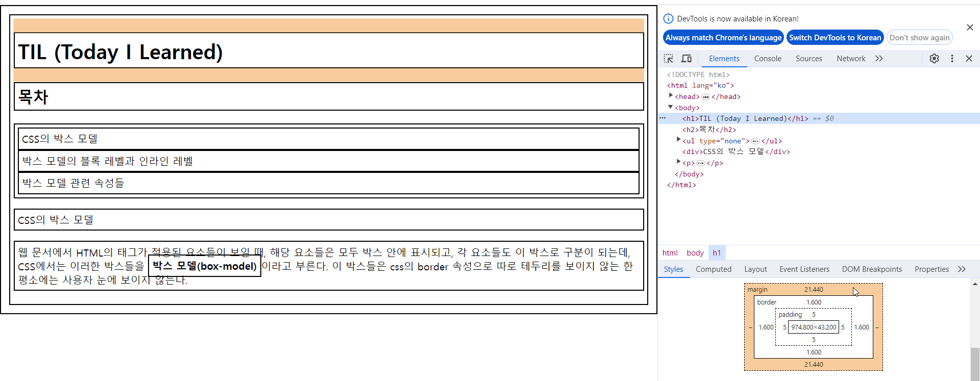
Task: Click Always match Chrome's language button
Action: (723, 38)
